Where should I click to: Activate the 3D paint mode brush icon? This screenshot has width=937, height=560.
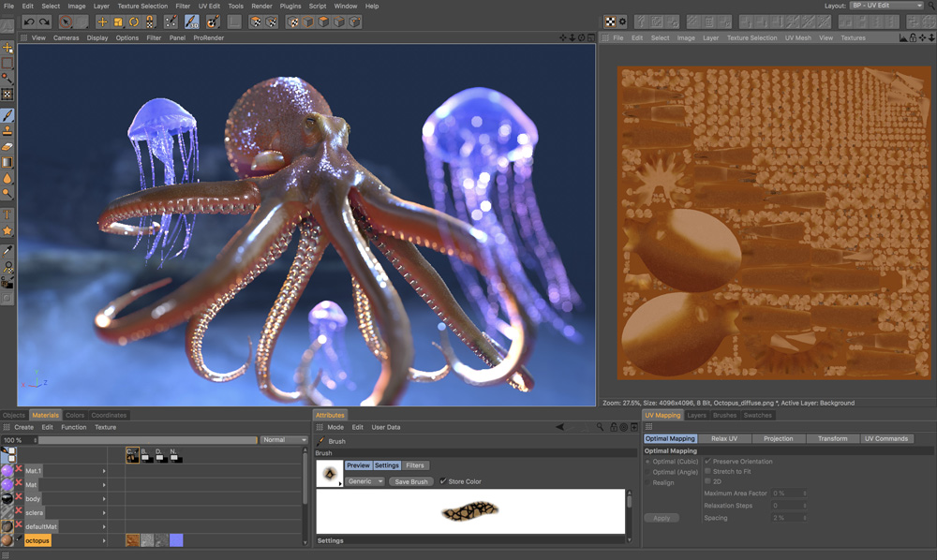(191, 22)
